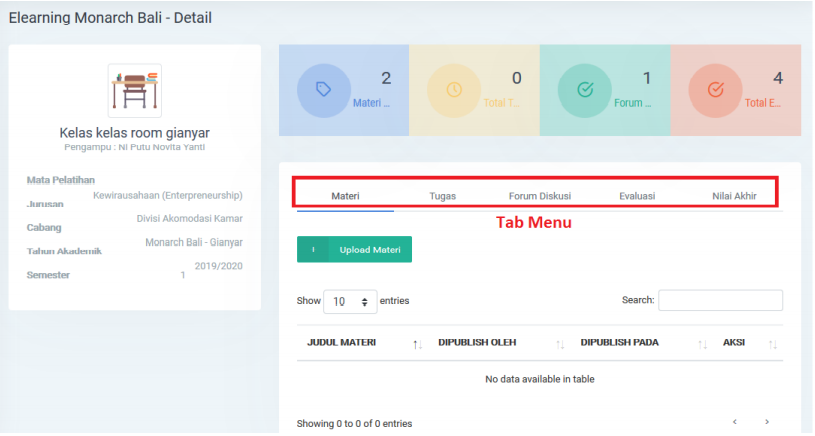Open the Show entries count dropdown
This screenshot has height=436, width=815.
coord(350,300)
